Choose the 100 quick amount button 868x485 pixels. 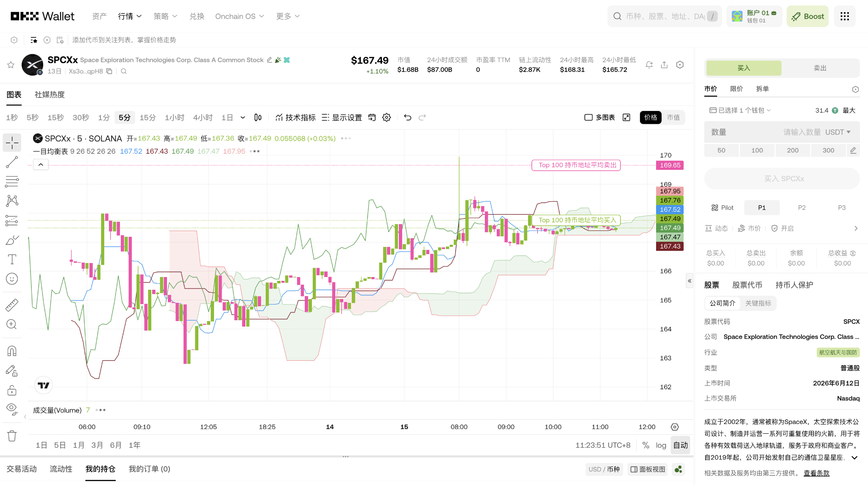(x=757, y=150)
